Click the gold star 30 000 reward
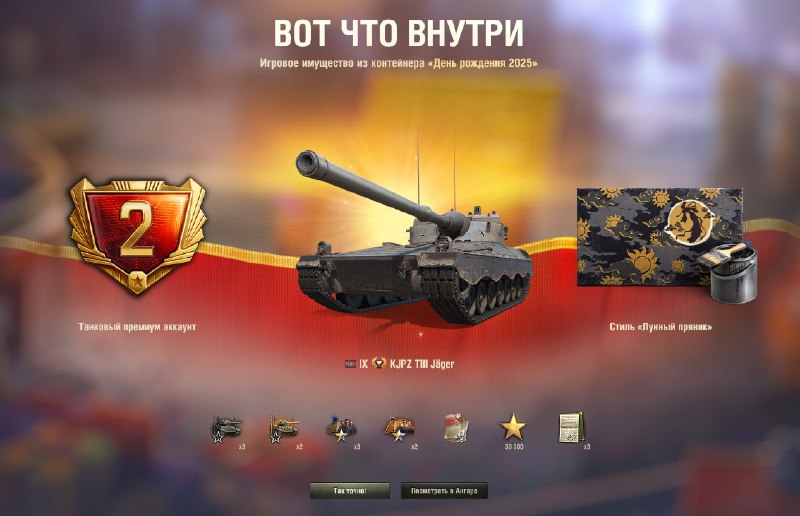 (x=513, y=427)
